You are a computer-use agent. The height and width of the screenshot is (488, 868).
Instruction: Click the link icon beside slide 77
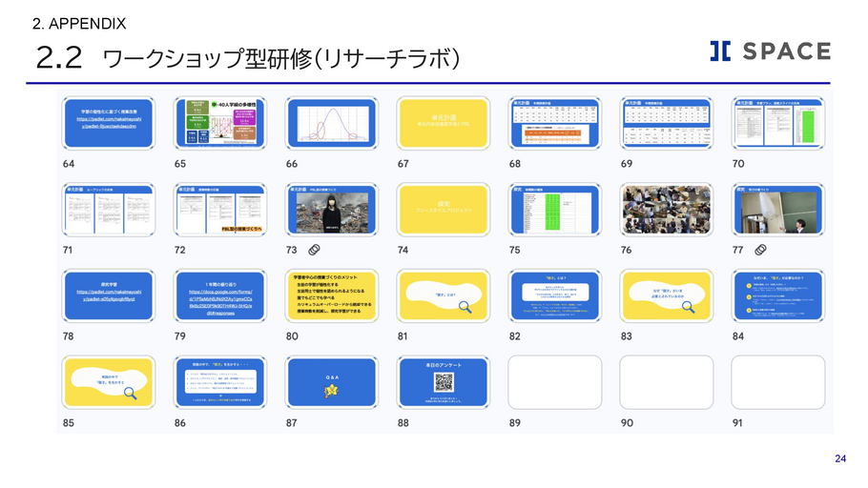pos(760,250)
